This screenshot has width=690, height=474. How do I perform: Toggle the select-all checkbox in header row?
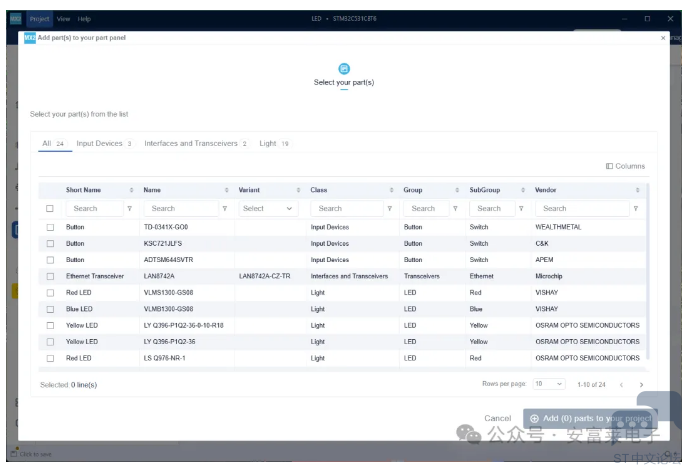(x=50, y=209)
